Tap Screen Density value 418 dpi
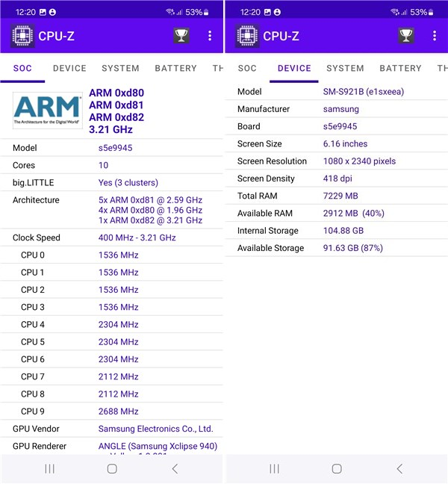 [337, 179]
